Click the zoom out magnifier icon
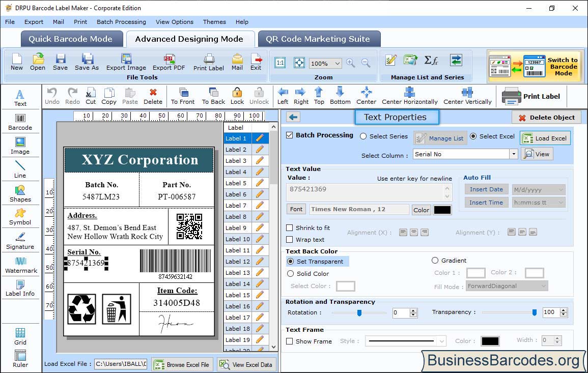 (x=366, y=63)
